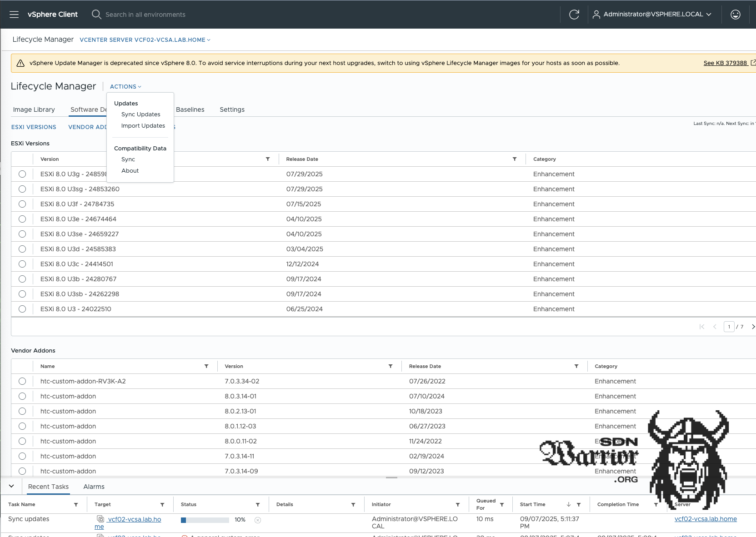The image size is (756, 537).
Task: Cancel the running Sync updates task
Action: (258, 520)
